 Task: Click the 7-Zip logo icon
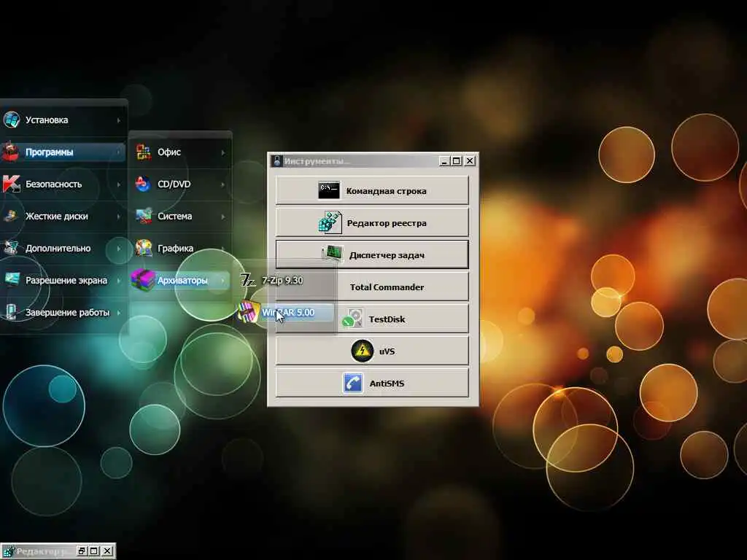click(x=247, y=280)
